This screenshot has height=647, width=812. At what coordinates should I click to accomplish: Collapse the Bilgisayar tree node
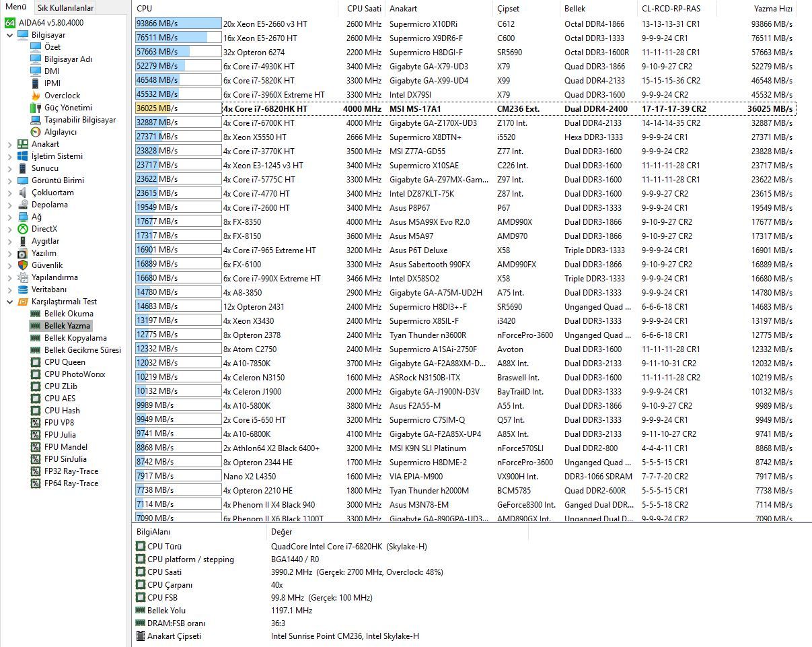coord(9,35)
